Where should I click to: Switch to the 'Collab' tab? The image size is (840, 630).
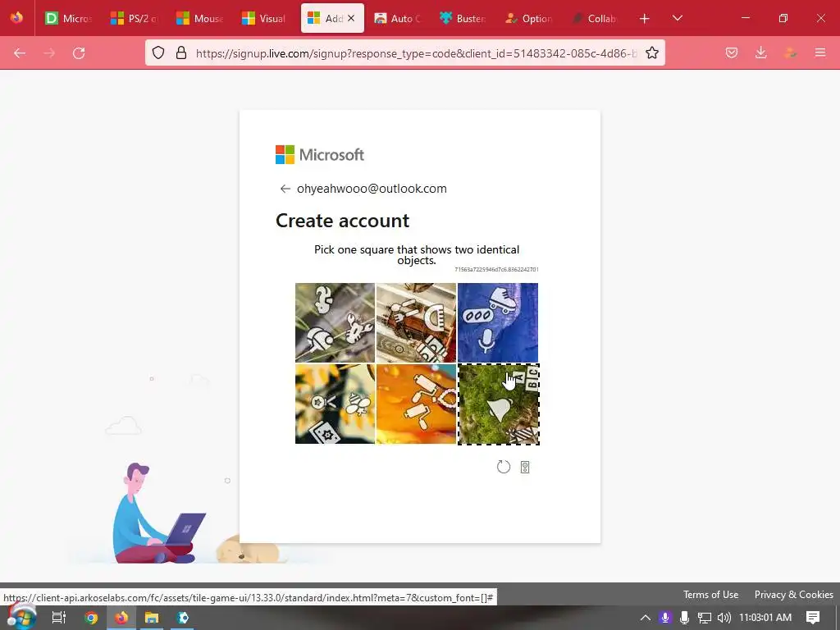pos(594,18)
